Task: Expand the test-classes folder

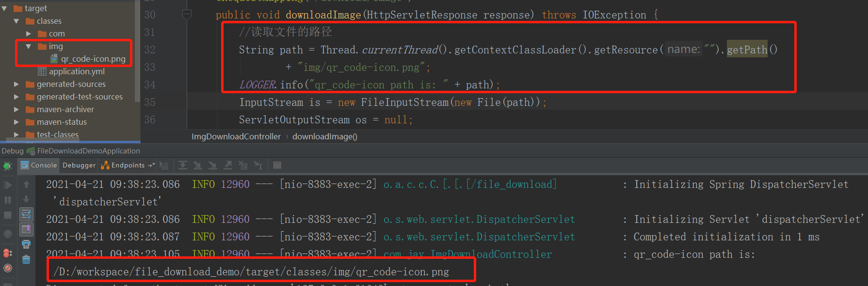Action: click(x=16, y=135)
